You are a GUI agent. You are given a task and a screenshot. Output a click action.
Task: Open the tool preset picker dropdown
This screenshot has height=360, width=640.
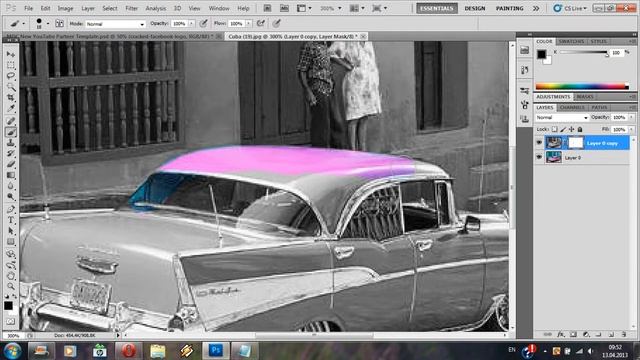pos(17,24)
